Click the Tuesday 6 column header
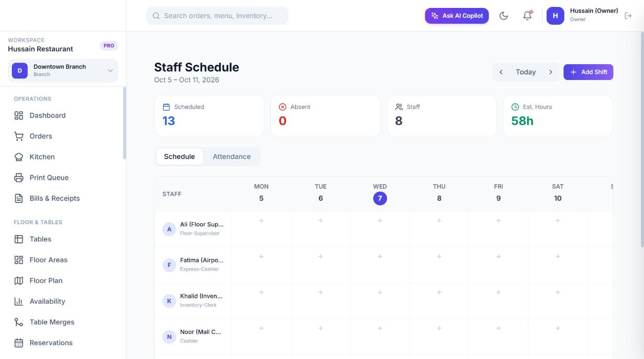 point(321,193)
